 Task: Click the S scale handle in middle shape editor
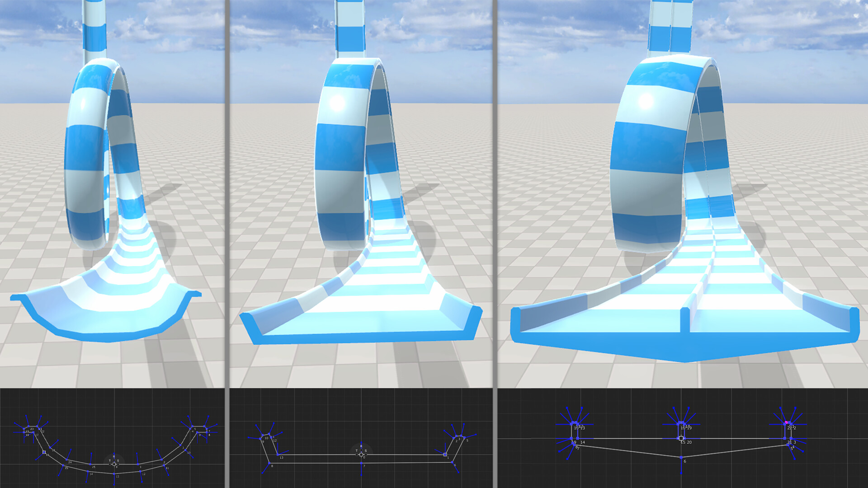point(366,455)
